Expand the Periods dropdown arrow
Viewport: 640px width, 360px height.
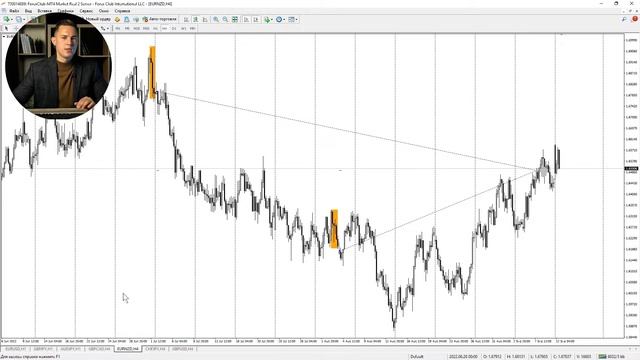click(284, 19)
